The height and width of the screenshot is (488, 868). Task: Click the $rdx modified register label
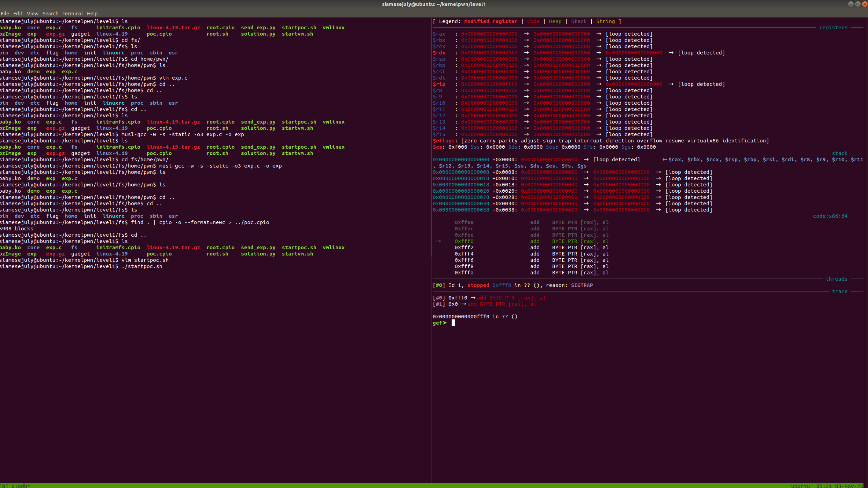(x=439, y=53)
